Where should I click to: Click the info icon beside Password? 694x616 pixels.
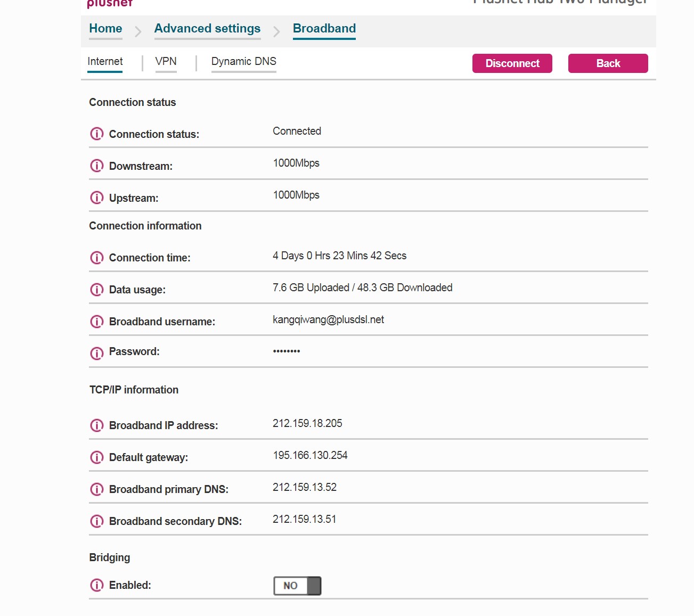pyautogui.click(x=97, y=352)
